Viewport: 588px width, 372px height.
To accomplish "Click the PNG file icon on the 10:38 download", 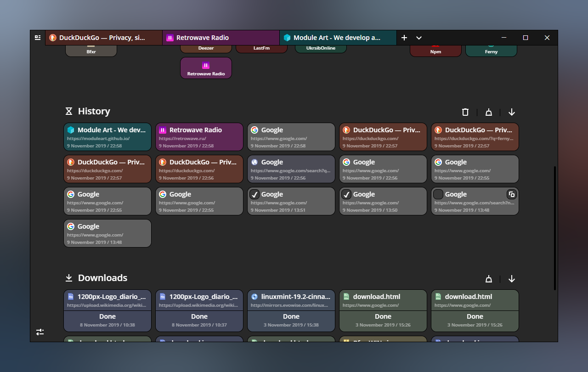I will tap(71, 297).
